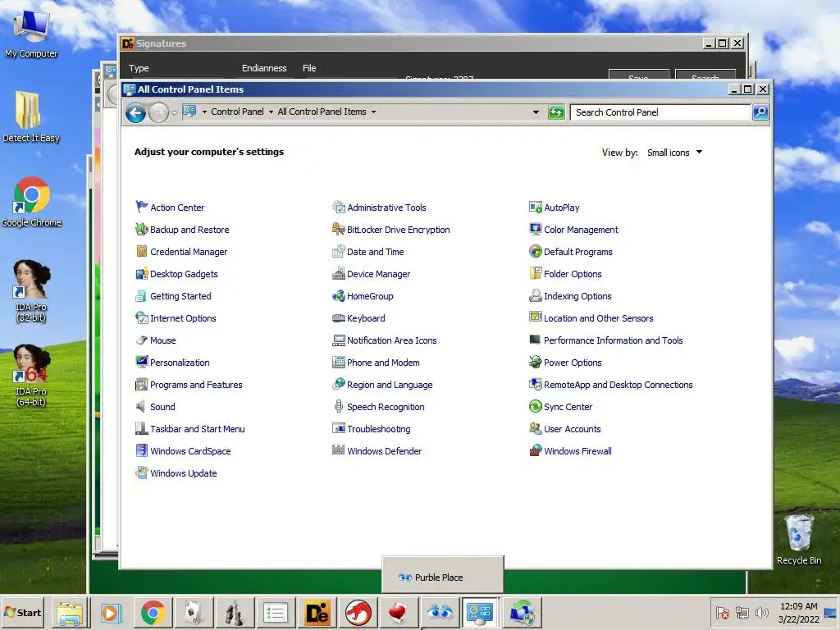Open RemoteApp and Desktop Connections link
Viewport: 840px width, 630px height.
(619, 385)
